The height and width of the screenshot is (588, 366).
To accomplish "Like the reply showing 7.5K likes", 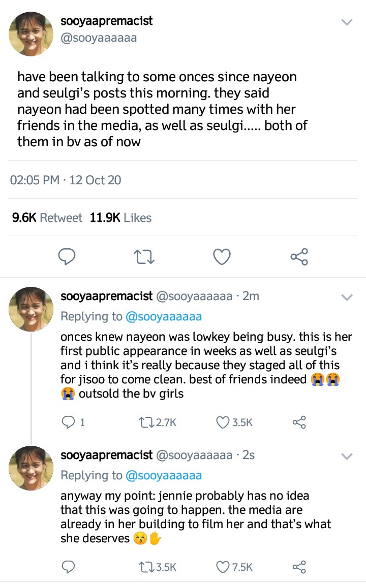I will tap(223, 567).
